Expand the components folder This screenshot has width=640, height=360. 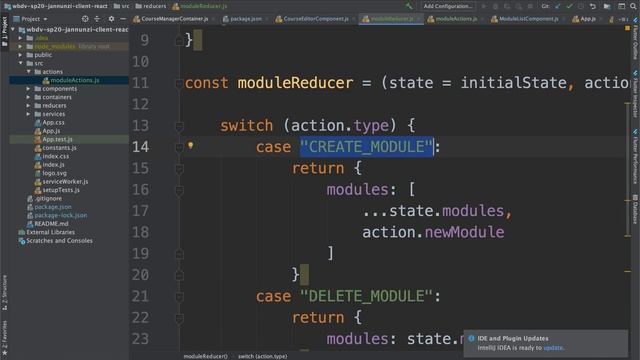pyautogui.click(x=29, y=89)
